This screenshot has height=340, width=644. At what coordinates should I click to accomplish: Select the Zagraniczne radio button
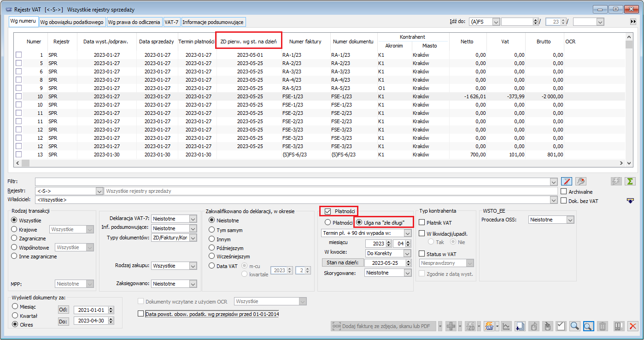15,239
